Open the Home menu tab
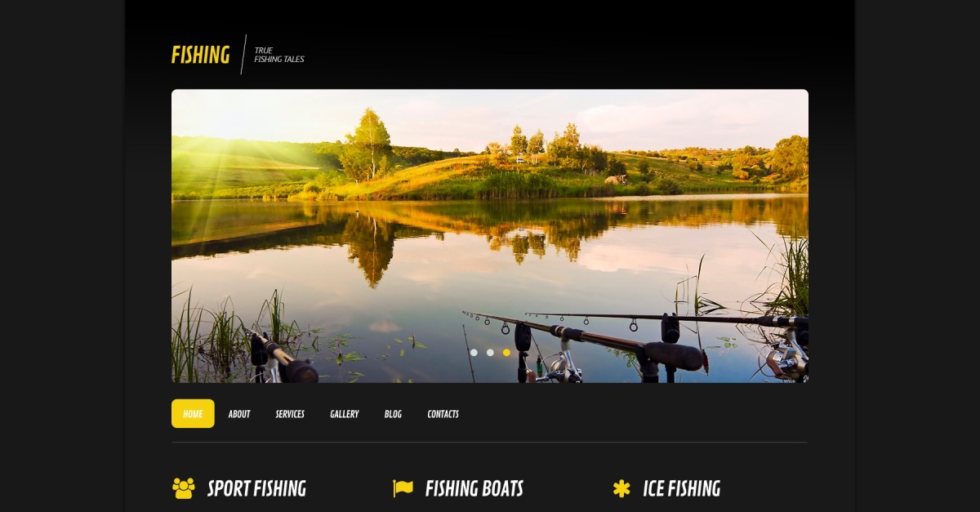This screenshot has width=980, height=512. click(x=193, y=414)
